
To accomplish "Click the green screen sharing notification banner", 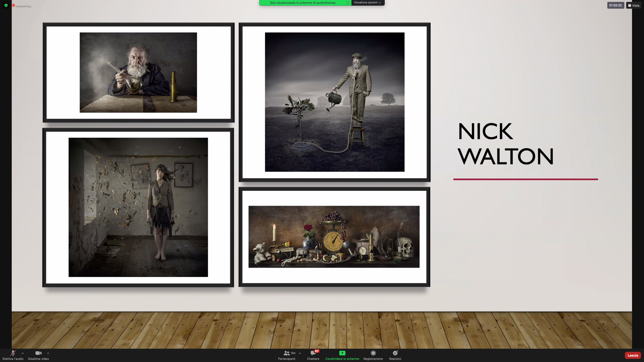I will tap(303, 3).
